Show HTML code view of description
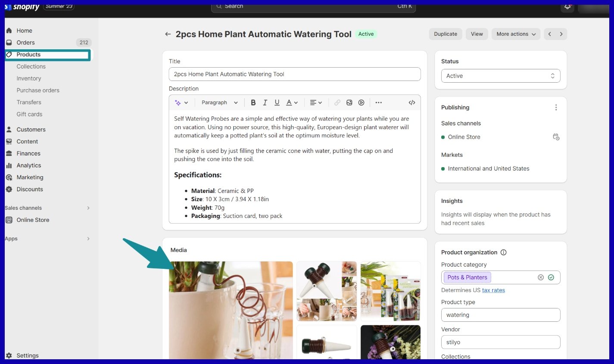This screenshot has width=614, height=364. tap(412, 103)
